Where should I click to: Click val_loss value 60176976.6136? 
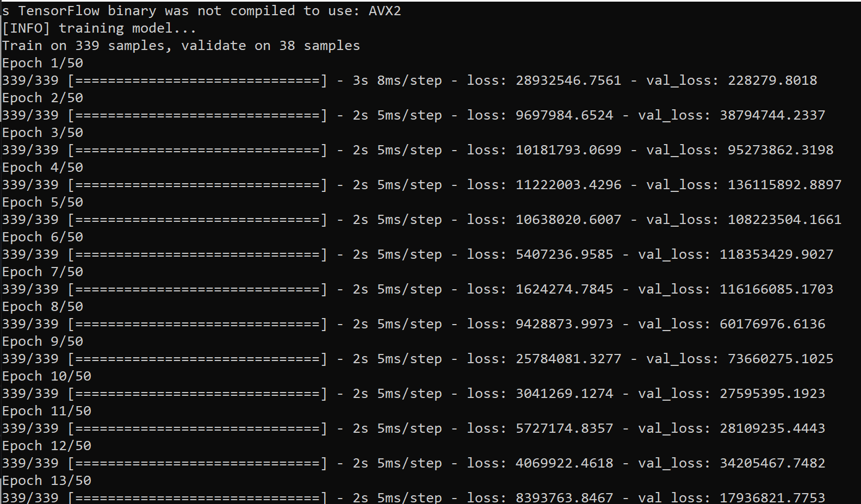click(x=772, y=324)
